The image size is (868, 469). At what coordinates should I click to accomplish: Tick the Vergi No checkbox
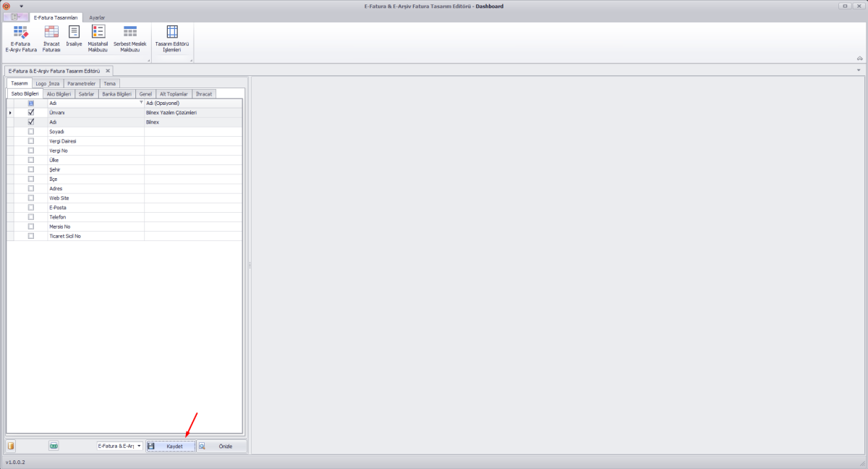click(x=31, y=151)
